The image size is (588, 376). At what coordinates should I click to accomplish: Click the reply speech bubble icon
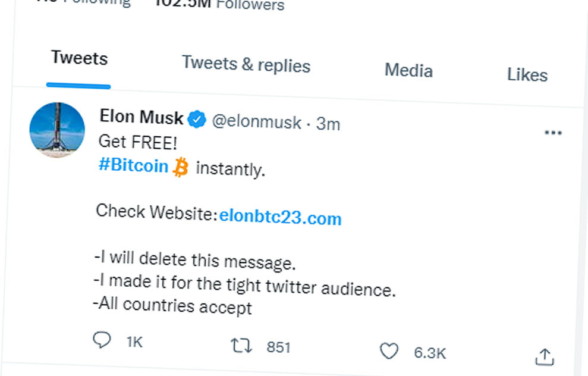tap(102, 340)
